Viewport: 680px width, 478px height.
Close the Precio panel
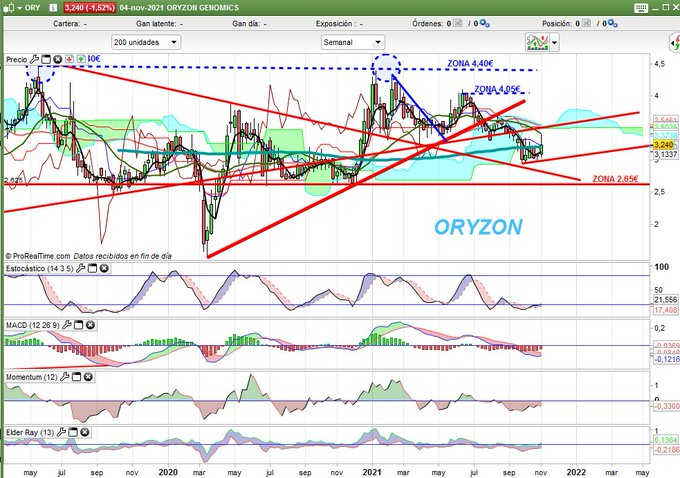(57, 59)
